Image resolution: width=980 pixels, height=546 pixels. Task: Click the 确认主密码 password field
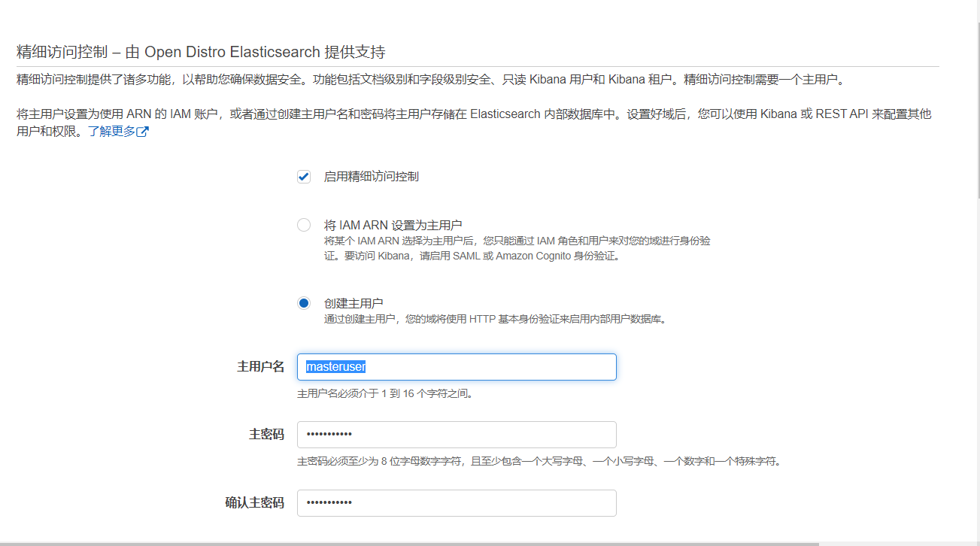tap(457, 503)
